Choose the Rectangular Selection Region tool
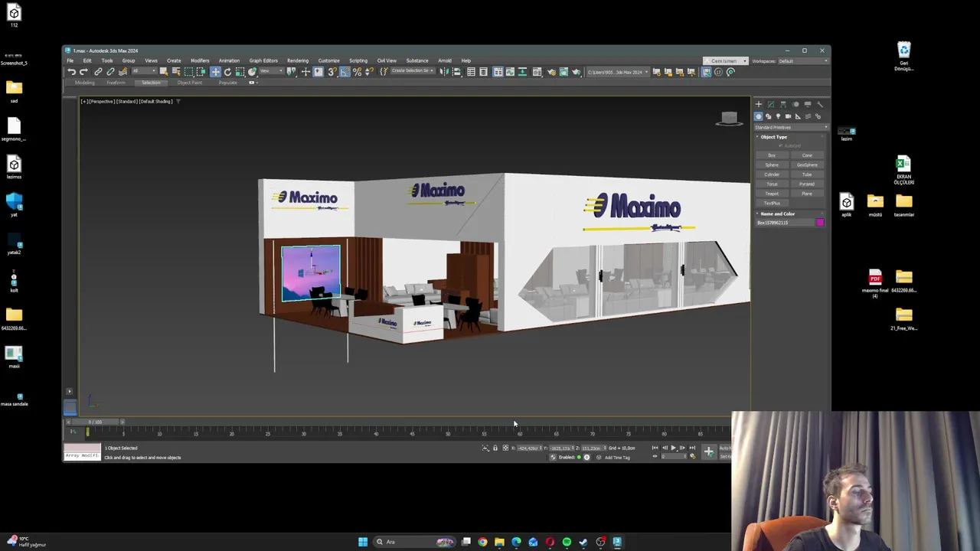Image resolution: width=980 pixels, height=551 pixels. pyautogui.click(x=189, y=72)
